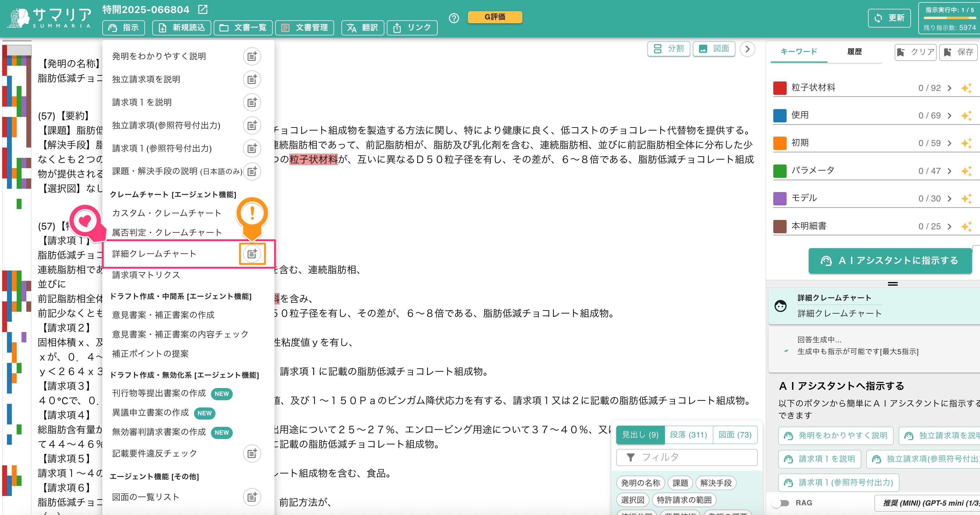Add shortcut icon for 図面の一覧リスト
The image size is (980, 515).
(252, 497)
